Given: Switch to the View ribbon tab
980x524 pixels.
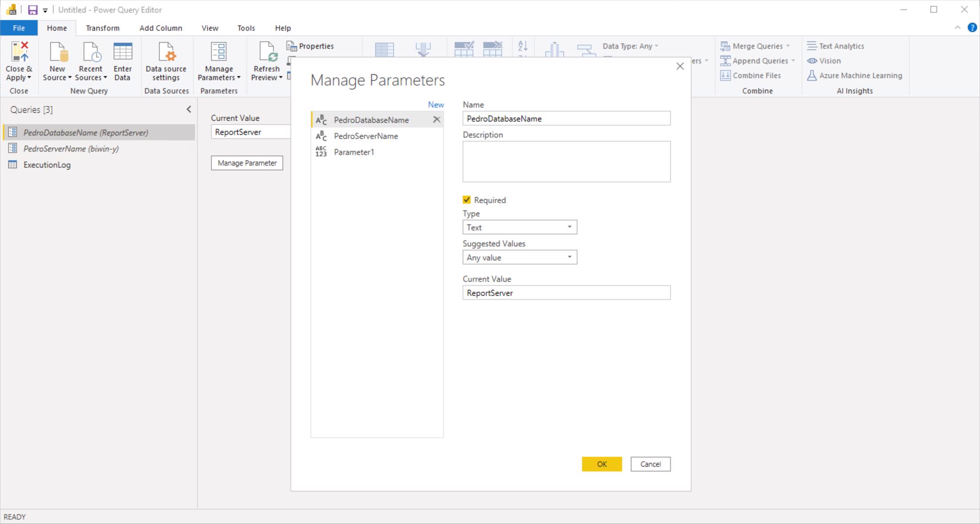Looking at the screenshot, I should point(210,28).
